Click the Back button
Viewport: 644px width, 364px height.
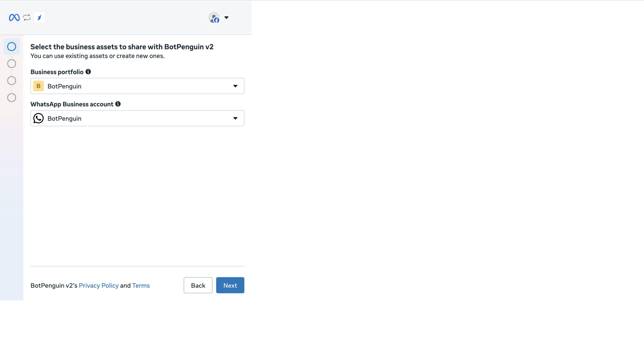198,285
